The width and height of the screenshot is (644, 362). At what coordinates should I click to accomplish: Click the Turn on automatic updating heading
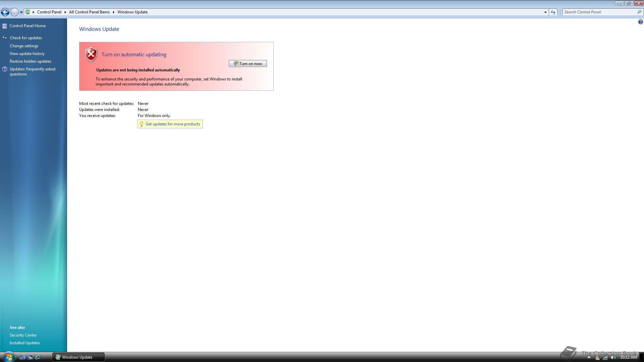(134, 55)
